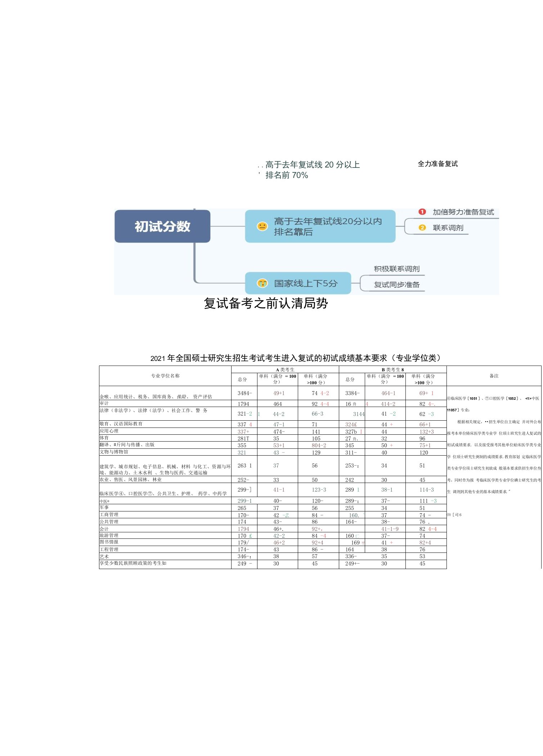Click the 联系调剂 branch text
Viewport: 543px width, 756px height.
pyautogui.click(x=448, y=228)
